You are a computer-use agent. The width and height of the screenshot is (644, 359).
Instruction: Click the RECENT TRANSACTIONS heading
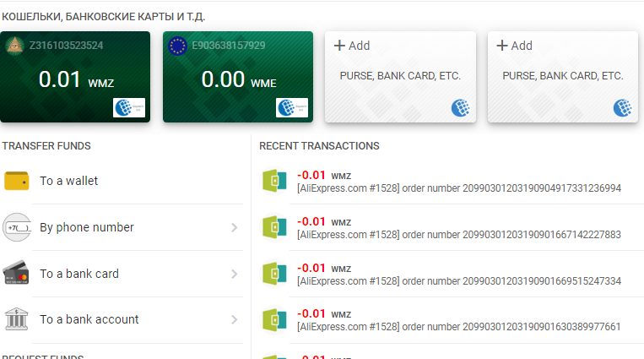(x=319, y=146)
